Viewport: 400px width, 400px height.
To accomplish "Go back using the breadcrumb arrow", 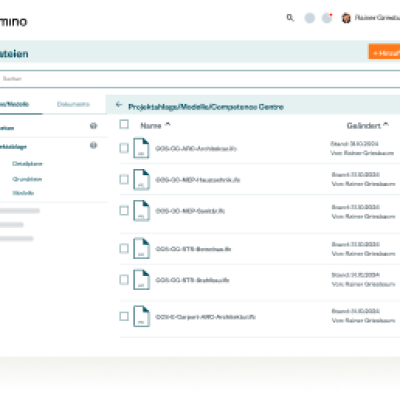I will (x=119, y=105).
